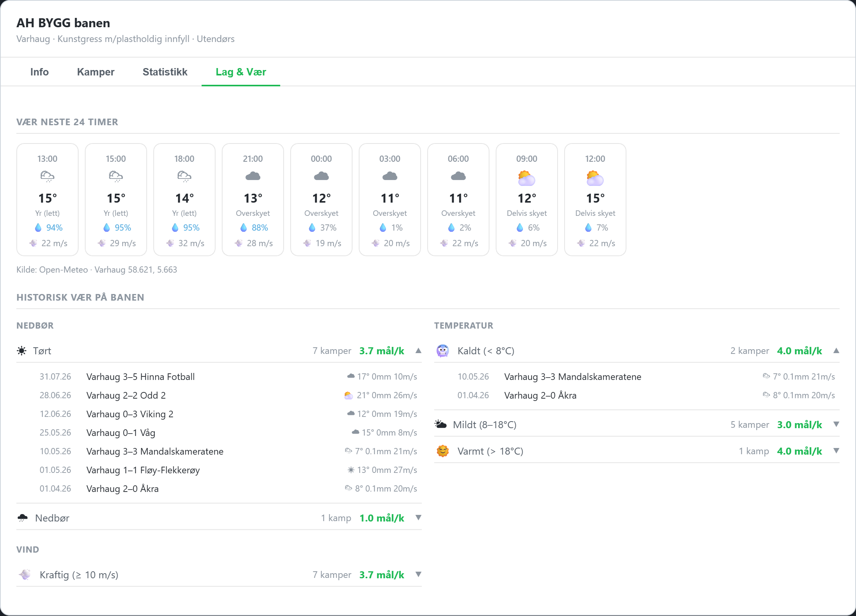
Task: Click the 3.0 mål/k value for Mildt
Action: 800,425
